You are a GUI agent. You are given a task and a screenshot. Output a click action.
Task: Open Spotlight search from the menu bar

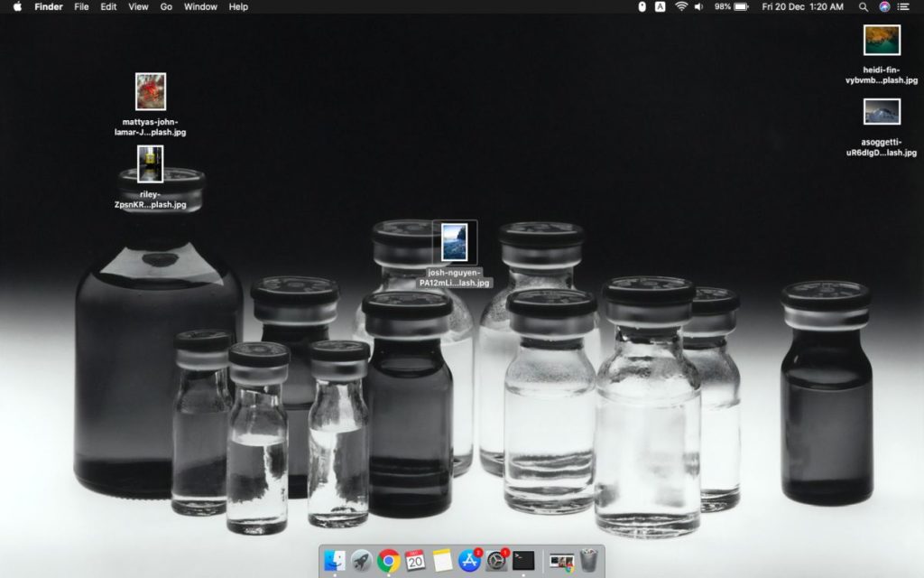tap(862, 7)
